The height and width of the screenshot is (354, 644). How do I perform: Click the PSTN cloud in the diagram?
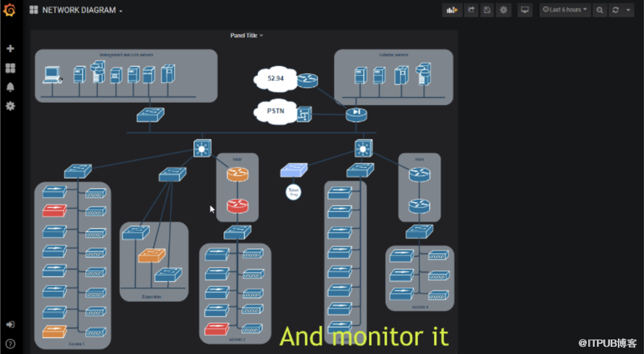pos(275,112)
